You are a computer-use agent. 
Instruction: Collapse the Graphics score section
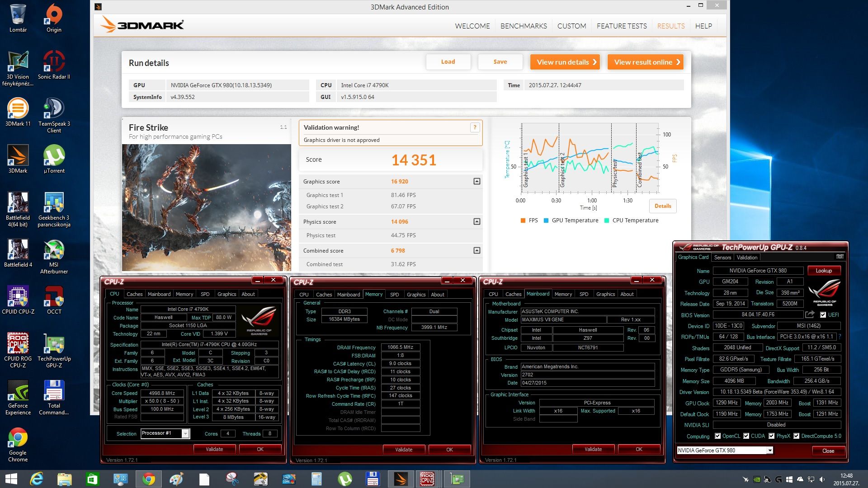(x=476, y=181)
